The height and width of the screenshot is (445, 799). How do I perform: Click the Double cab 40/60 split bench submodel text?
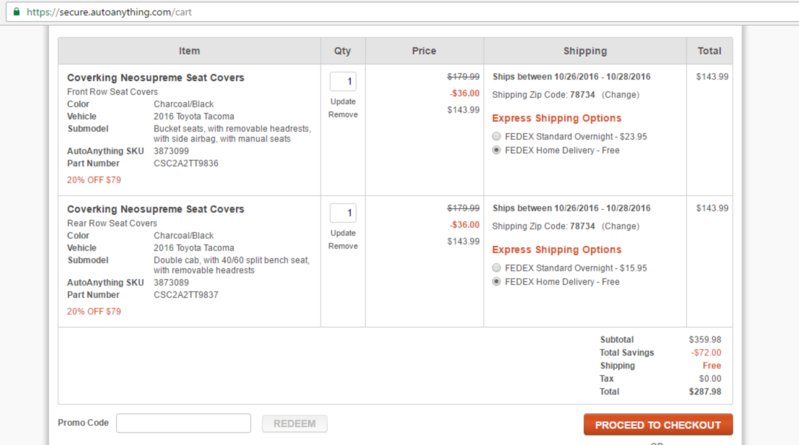231,265
